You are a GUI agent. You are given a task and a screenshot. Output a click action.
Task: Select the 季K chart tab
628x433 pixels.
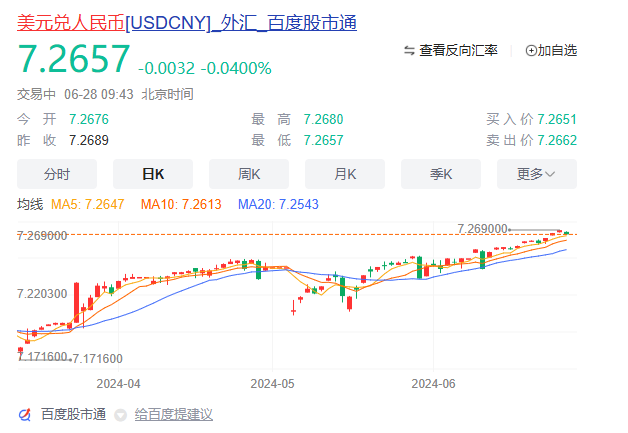click(x=441, y=174)
